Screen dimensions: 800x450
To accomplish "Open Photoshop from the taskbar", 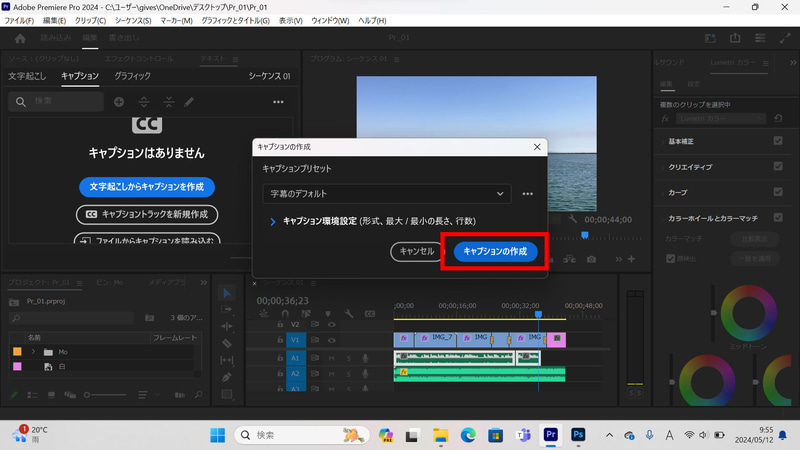I will point(578,435).
